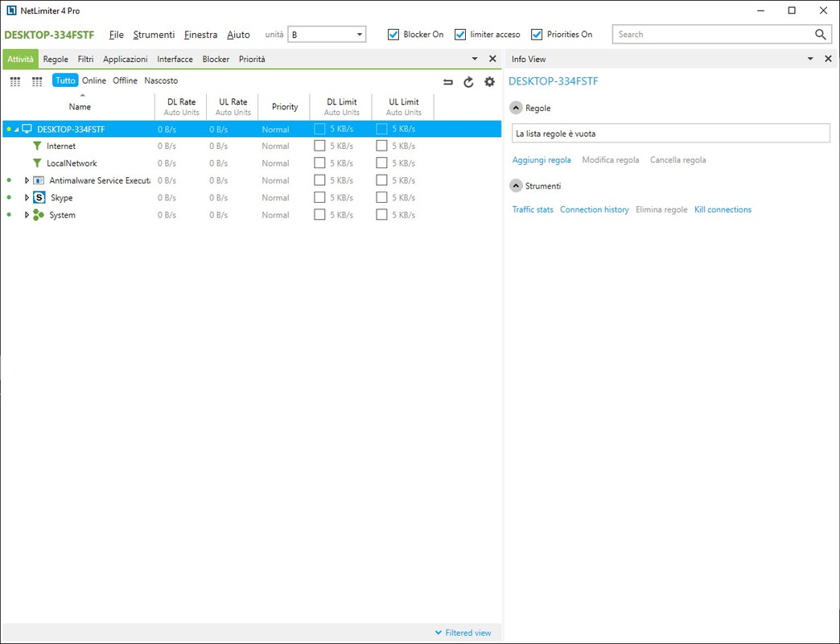840x644 pixels.
Task: Collapse the DESKTOP-334FSTF tree node
Action: coord(17,129)
